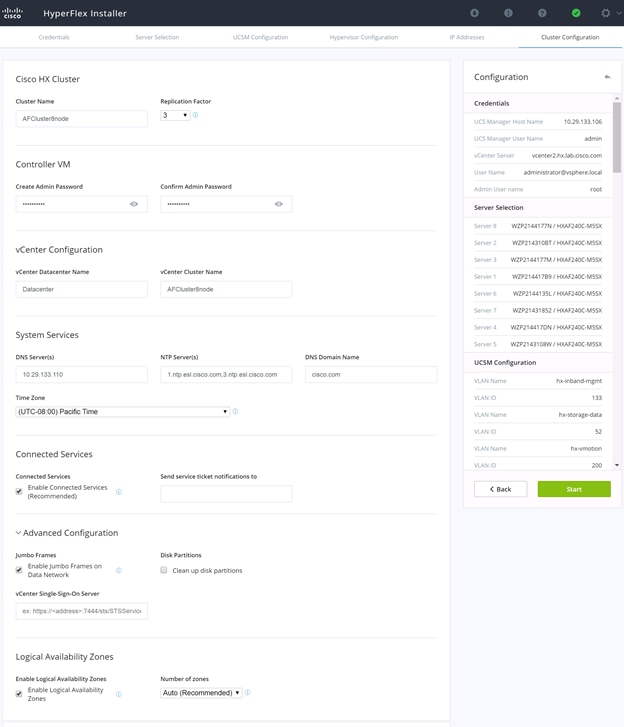Click the Connected Services info icon

pyautogui.click(x=119, y=492)
